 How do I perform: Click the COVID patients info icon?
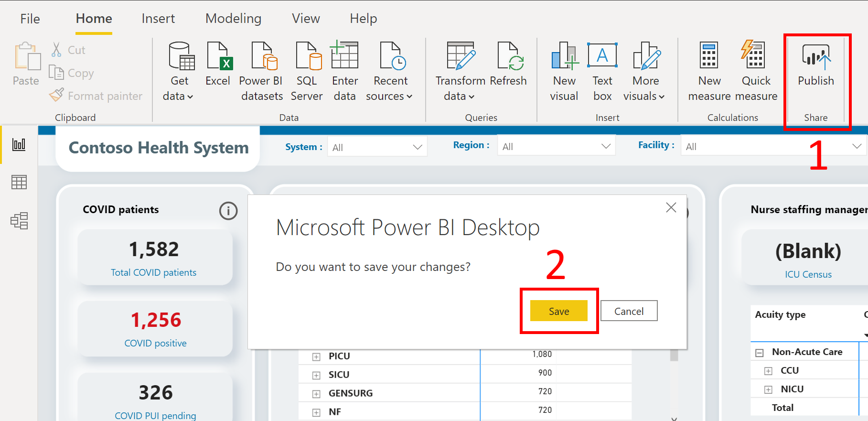click(228, 211)
